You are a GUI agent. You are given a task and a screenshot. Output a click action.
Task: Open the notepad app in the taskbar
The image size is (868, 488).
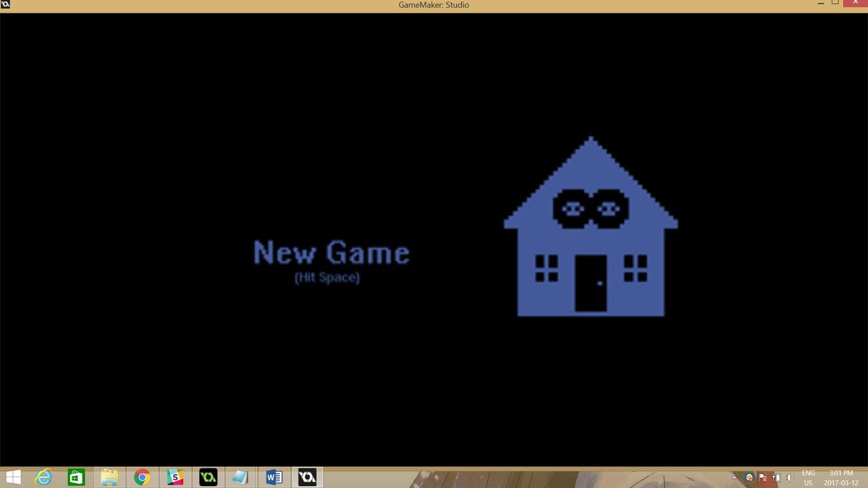241,478
